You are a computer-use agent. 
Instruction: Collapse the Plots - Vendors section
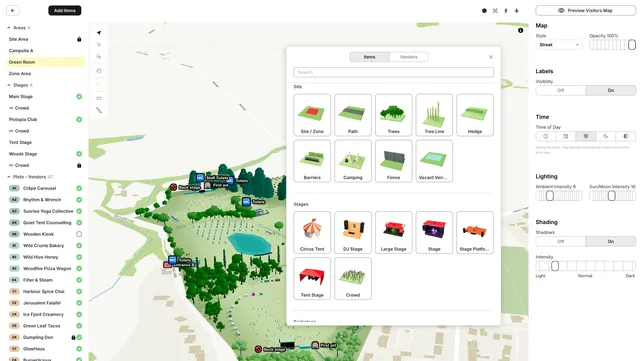[9, 177]
